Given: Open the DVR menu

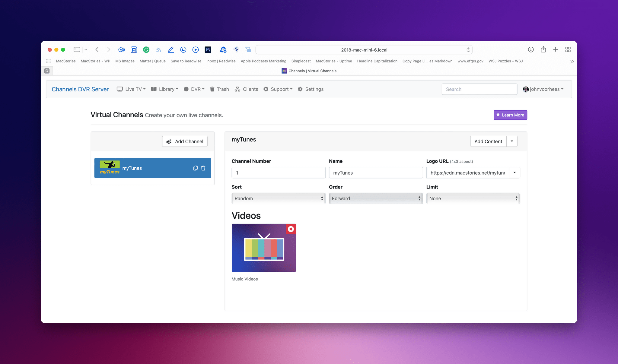Looking at the screenshot, I should (194, 89).
